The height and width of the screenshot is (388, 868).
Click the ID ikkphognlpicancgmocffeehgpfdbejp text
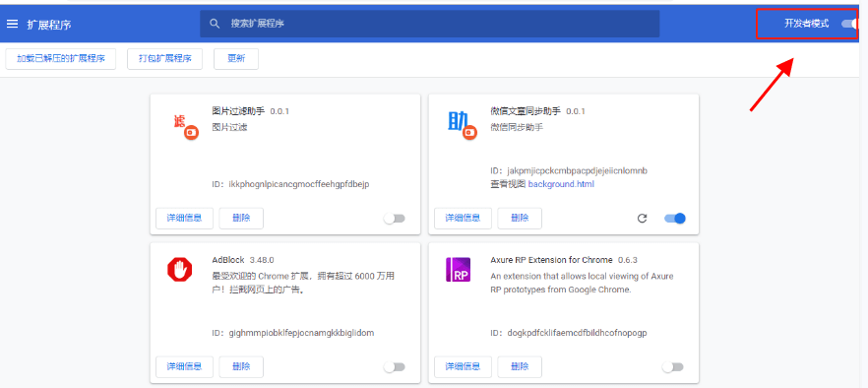click(x=290, y=184)
